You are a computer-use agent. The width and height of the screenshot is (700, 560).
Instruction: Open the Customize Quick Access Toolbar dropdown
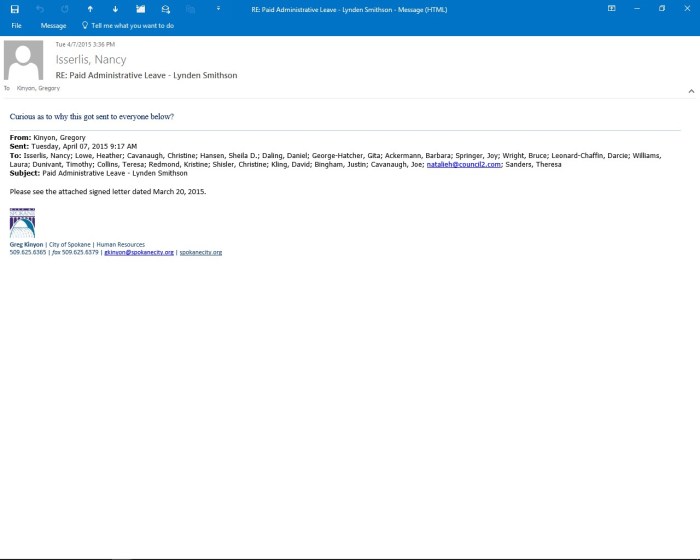(218, 8)
